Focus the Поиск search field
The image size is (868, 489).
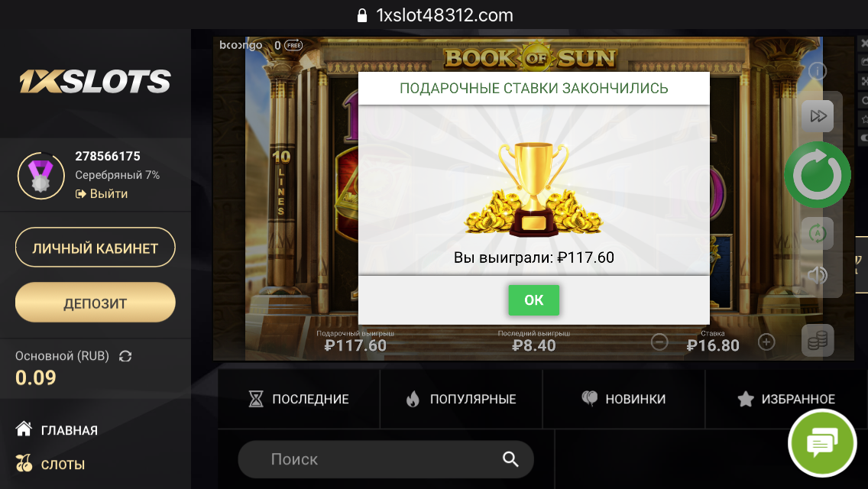386,459
